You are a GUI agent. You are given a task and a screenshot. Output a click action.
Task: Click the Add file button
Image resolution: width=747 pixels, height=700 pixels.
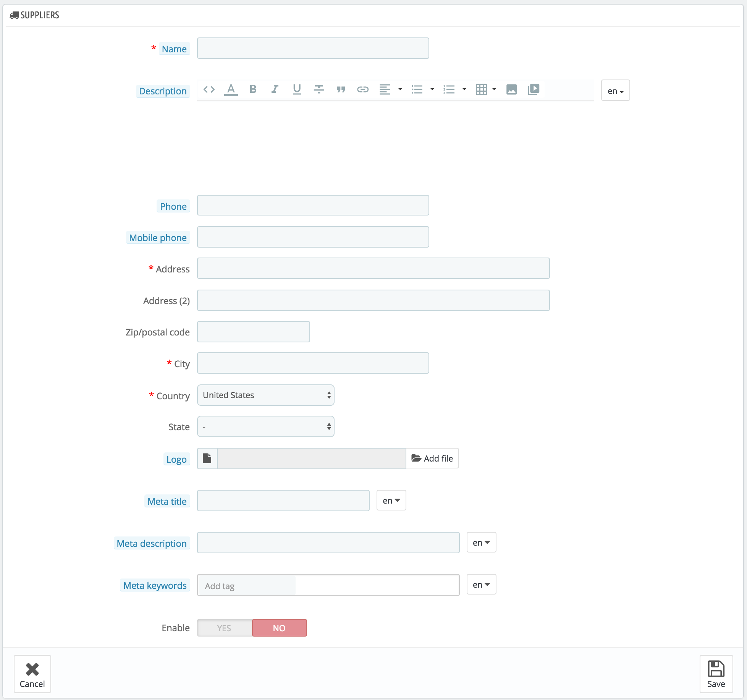(432, 458)
